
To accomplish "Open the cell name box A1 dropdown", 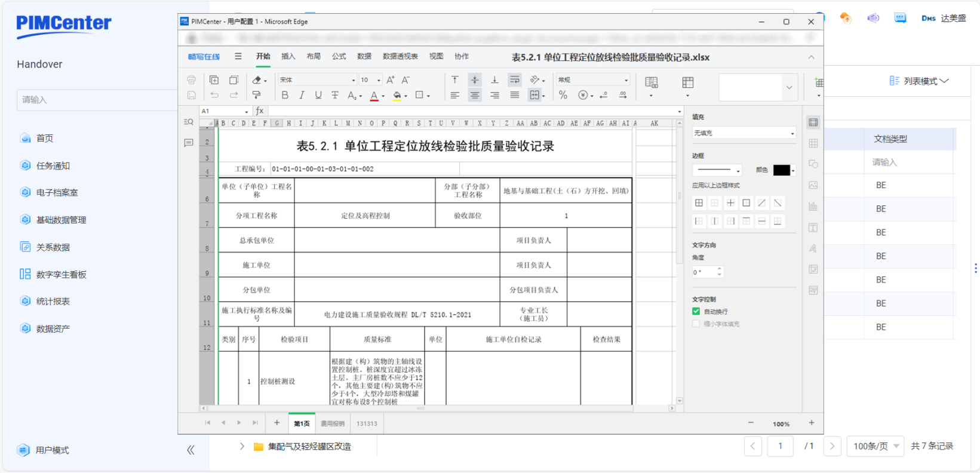I will tap(246, 112).
